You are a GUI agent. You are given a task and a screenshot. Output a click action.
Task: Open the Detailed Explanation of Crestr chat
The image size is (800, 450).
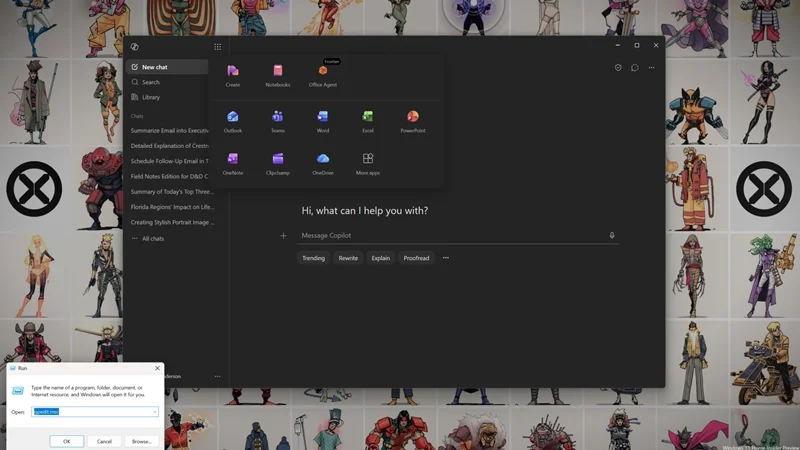pos(169,146)
